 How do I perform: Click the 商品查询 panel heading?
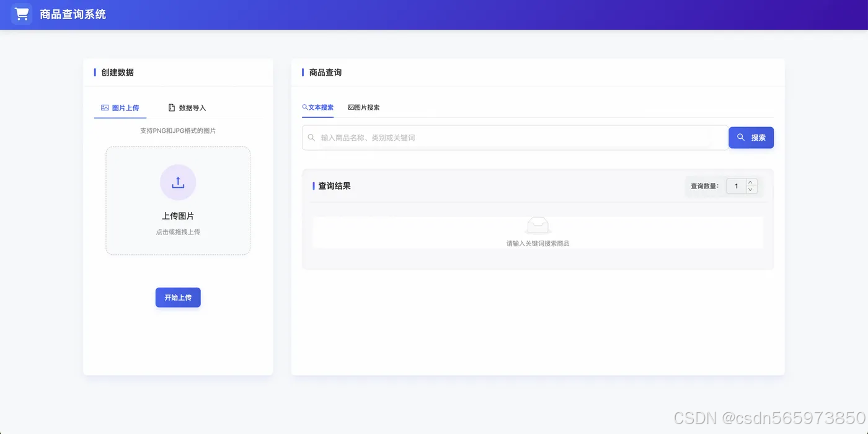click(x=325, y=73)
